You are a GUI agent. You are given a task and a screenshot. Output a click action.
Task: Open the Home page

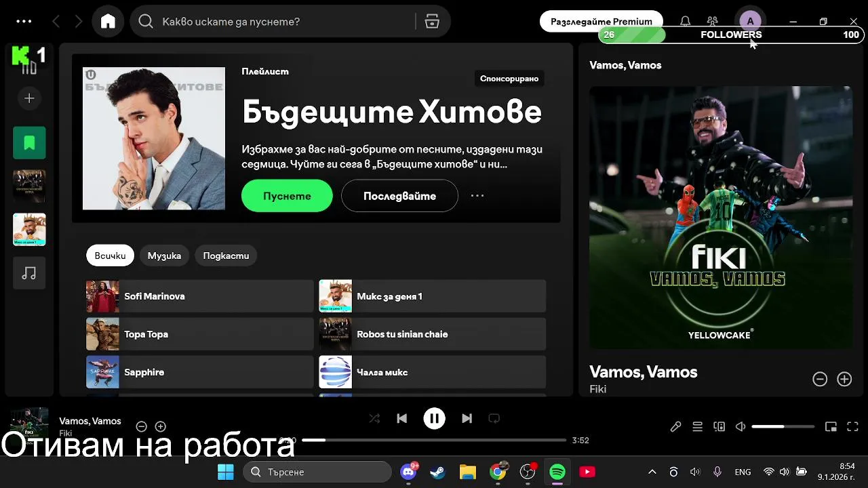pos(108,22)
